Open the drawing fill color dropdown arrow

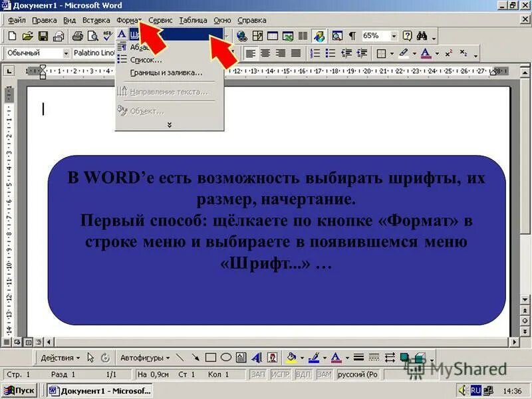click(302, 358)
